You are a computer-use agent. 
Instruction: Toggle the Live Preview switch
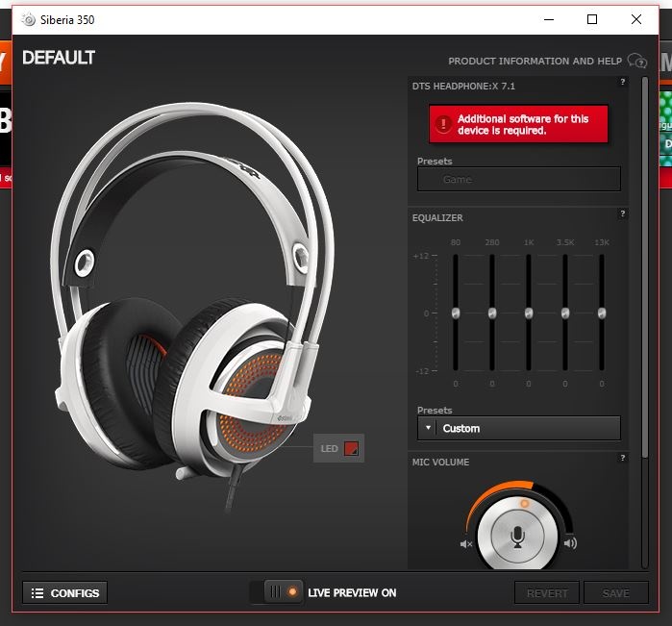click(x=277, y=592)
